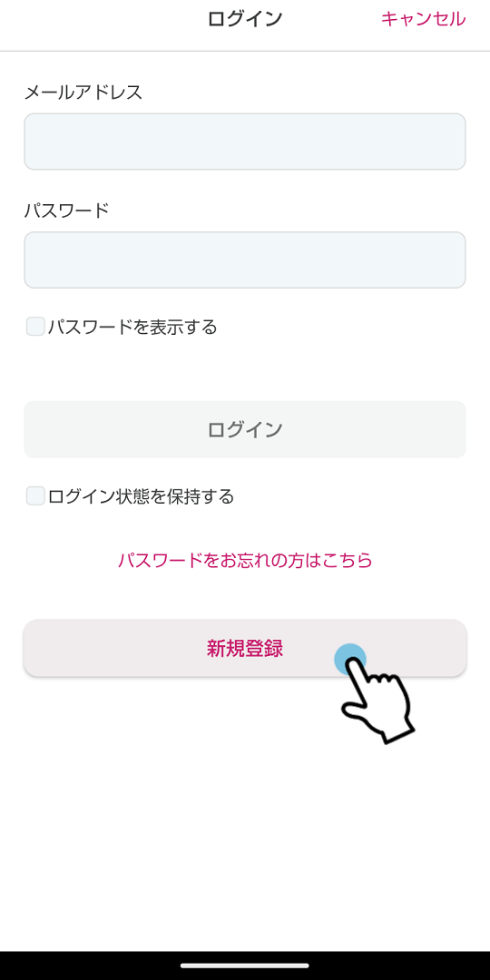Click the ログイン page title in header
Image resolution: width=490 pixels, height=980 pixels.
click(245, 19)
